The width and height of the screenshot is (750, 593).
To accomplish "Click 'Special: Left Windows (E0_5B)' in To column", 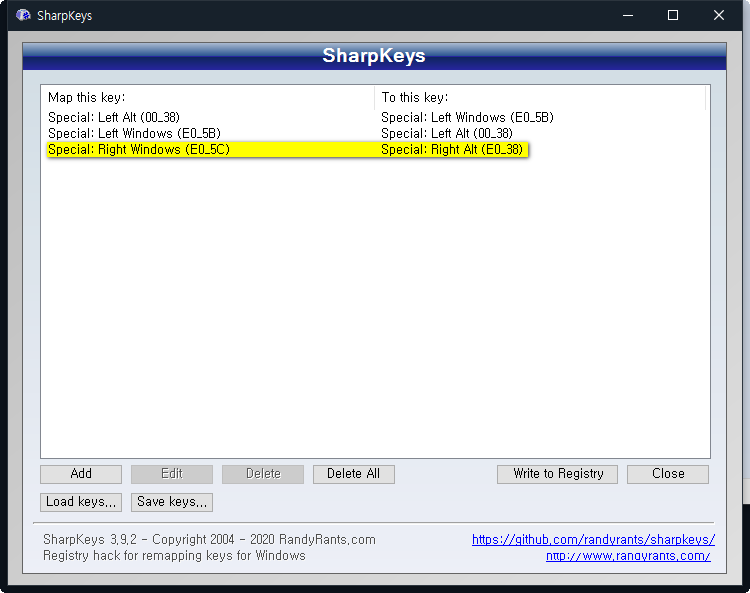I will pos(467,117).
